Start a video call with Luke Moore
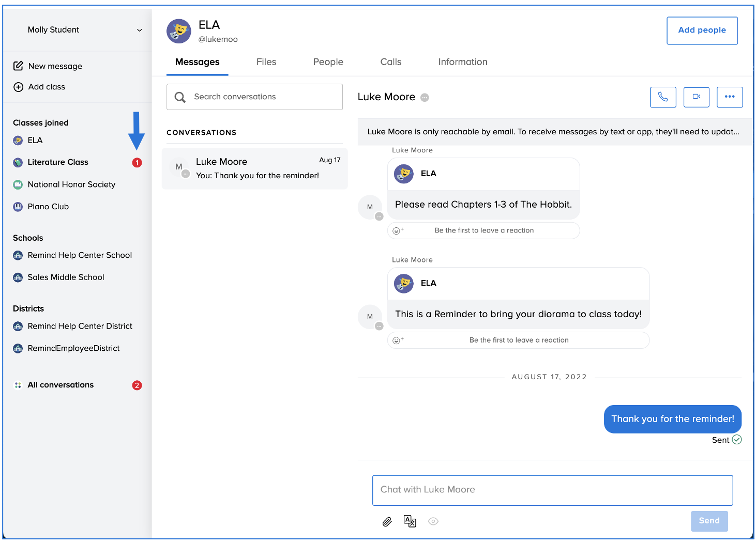The image size is (756, 543). pyautogui.click(x=696, y=97)
